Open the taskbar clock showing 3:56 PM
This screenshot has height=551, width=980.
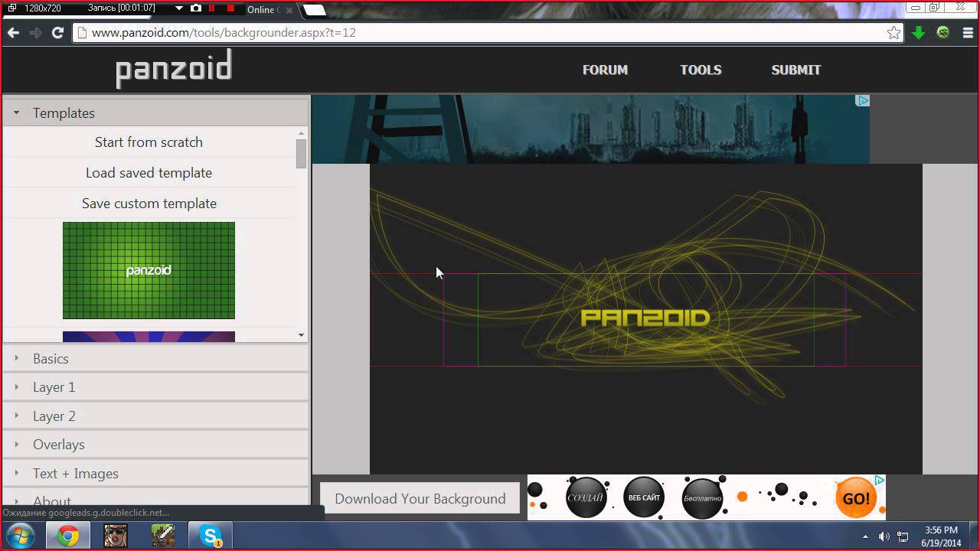click(941, 536)
